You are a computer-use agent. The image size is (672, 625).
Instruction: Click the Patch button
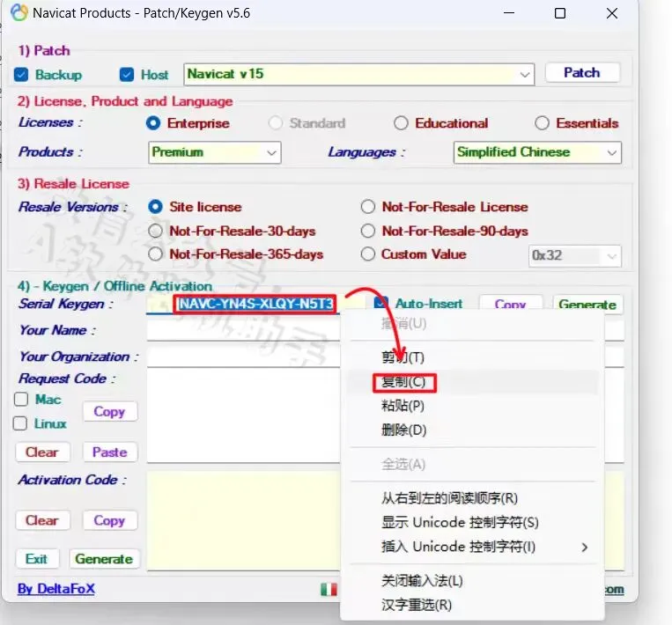tap(582, 73)
